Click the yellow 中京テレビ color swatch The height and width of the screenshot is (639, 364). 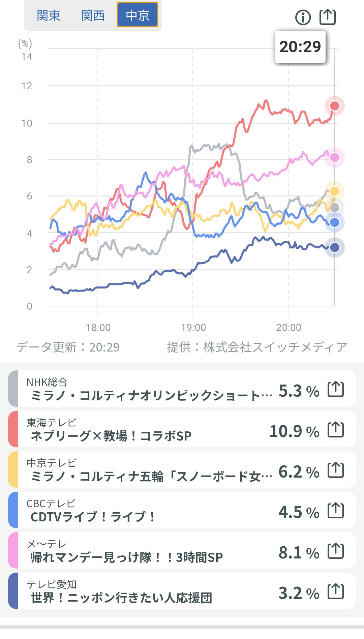13,469
